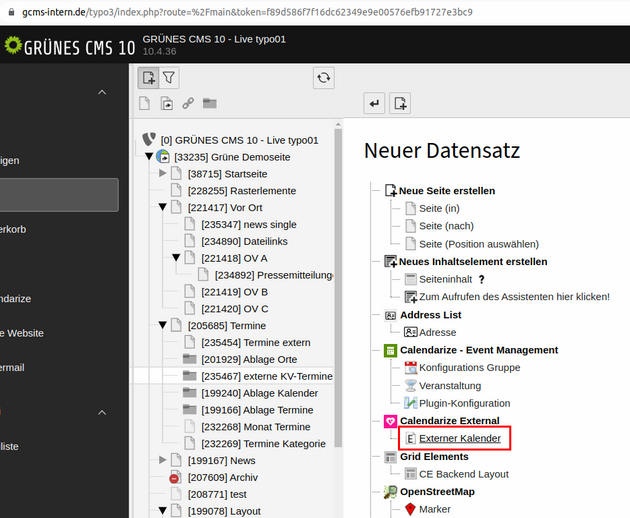Select the folder page type icon

(210, 103)
